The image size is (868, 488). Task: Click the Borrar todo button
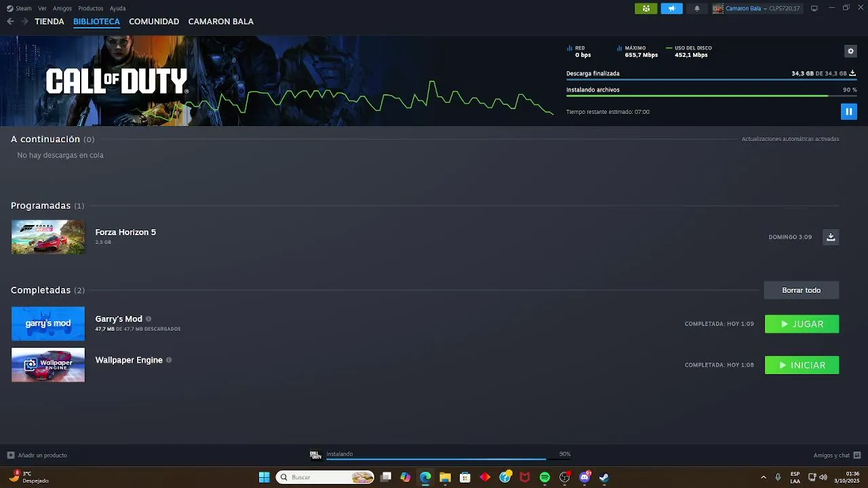tap(802, 290)
